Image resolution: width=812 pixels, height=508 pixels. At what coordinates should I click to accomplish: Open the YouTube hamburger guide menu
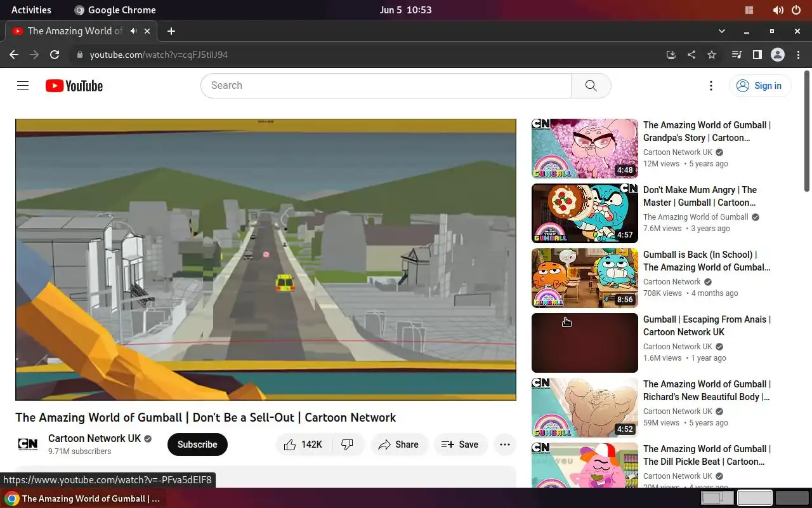click(23, 86)
